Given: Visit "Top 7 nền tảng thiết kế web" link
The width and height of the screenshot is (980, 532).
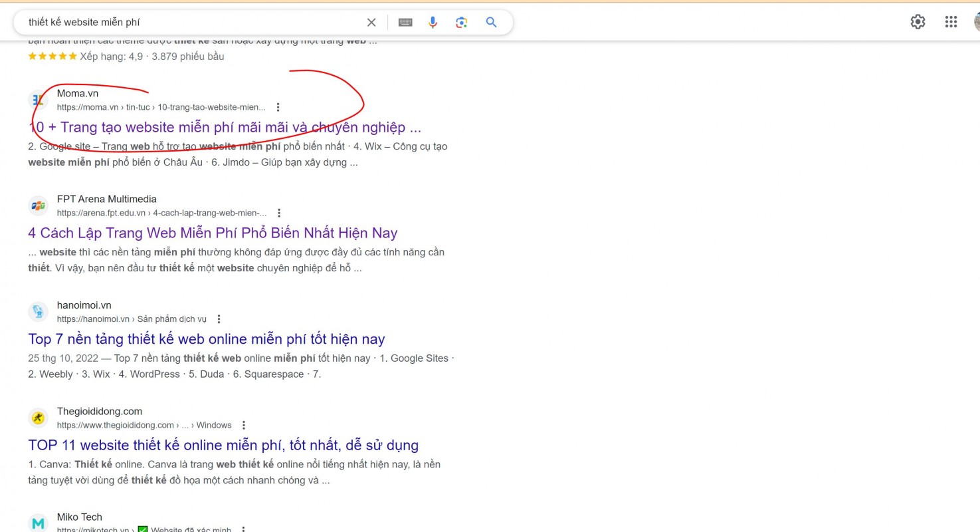Looking at the screenshot, I should coord(207,339).
